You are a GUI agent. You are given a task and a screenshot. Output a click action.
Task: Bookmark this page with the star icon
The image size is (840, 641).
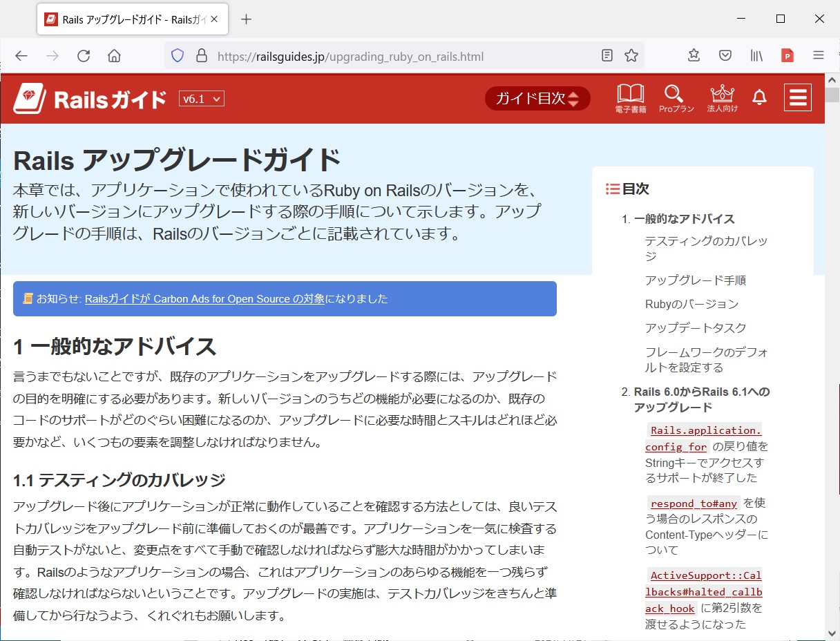(x=631, y=56)
